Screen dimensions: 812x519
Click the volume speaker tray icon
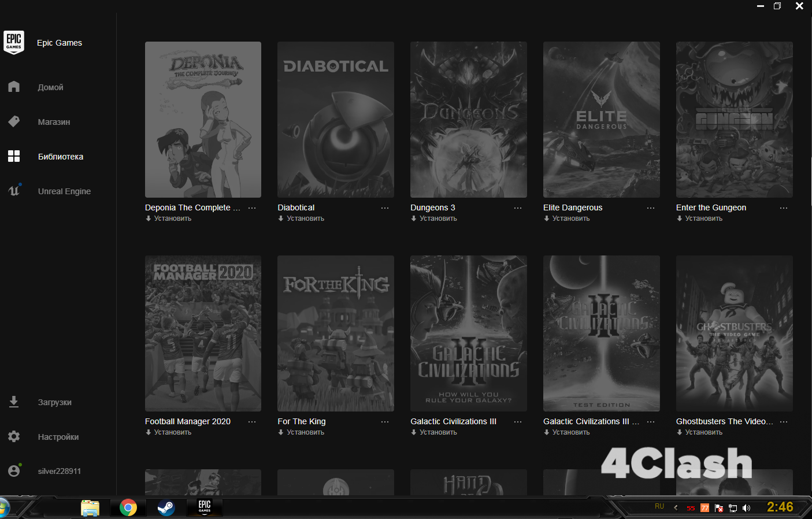click(x=746, y=508)
